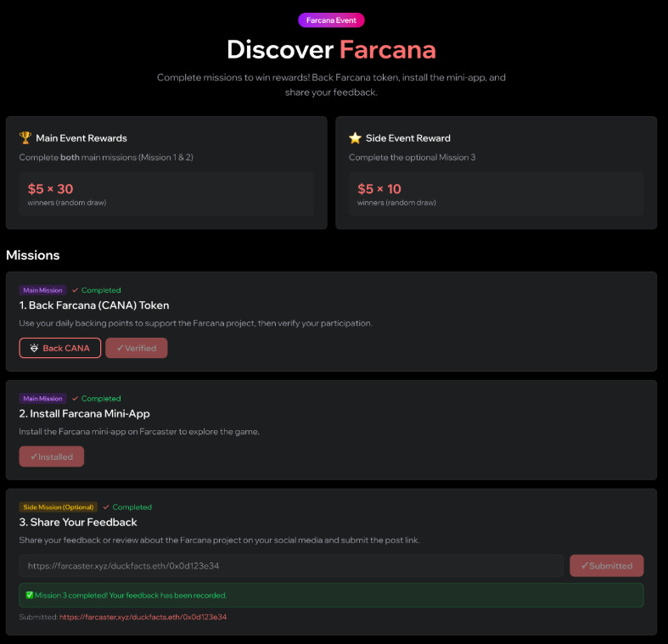Click title '1. Back Farcana (CANA) Token'
Viewport: 668px width, 644px height.
(x=94, y=305)
